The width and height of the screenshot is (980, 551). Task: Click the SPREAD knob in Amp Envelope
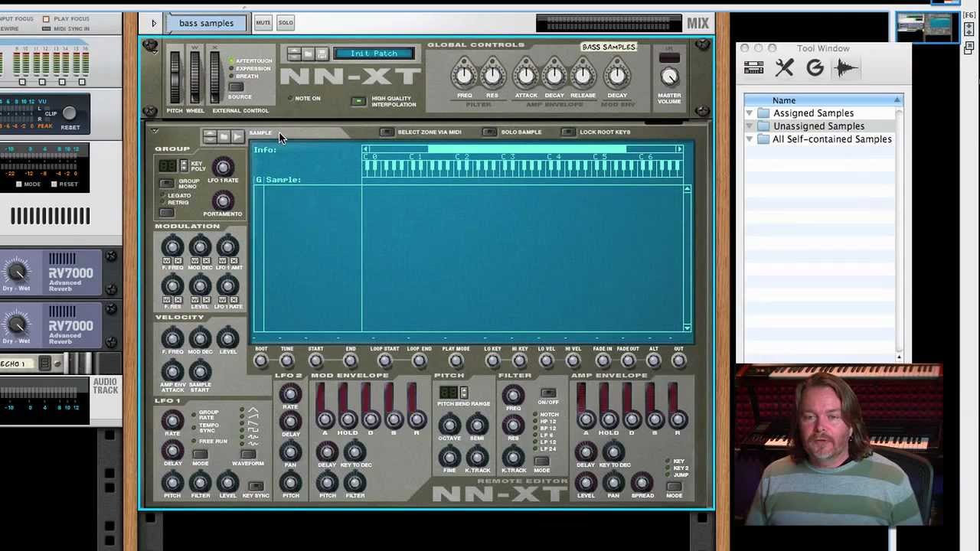(642, 483)
